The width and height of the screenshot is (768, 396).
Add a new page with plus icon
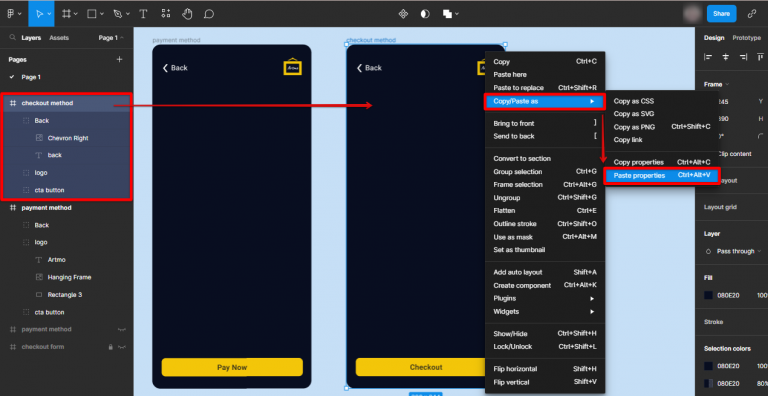[119, 59]
